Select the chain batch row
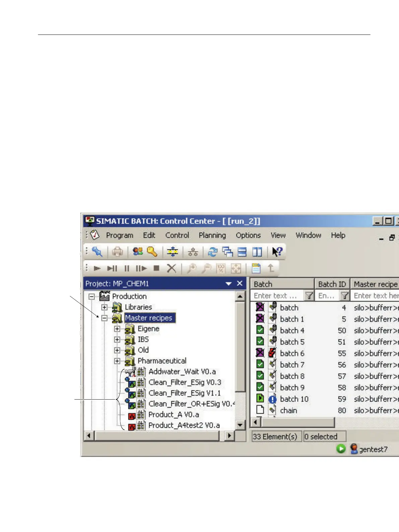Image resolution: width=399 pixels, height=532 pixels. 325,410
